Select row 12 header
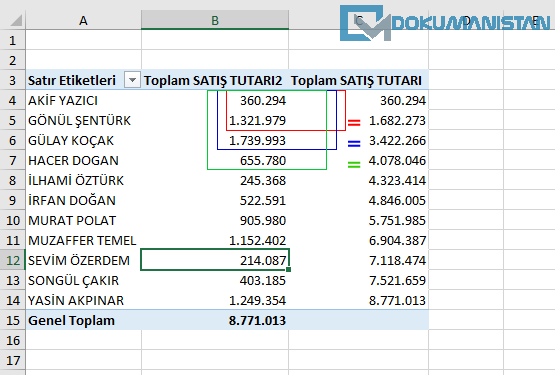The height and width of the screenshot is (375, 555). [x=13, y=260]
